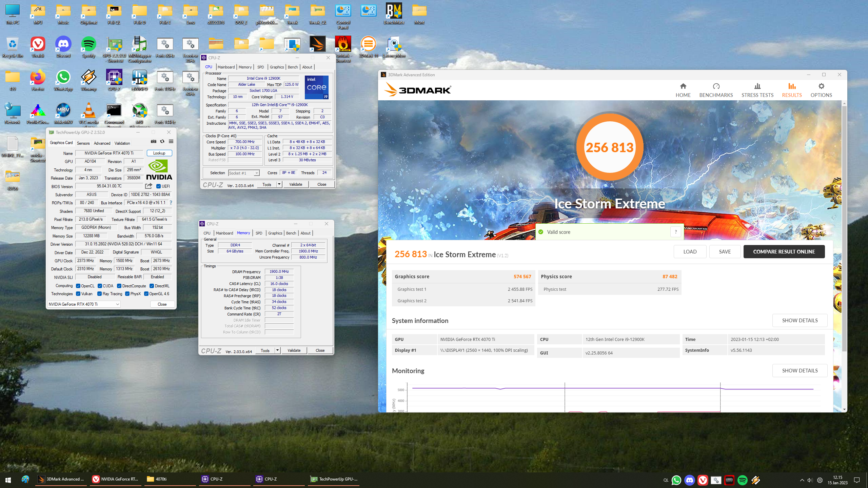868x488 pixels.
Task: Click the LOAD button in 3DMark
Action: 690,251
